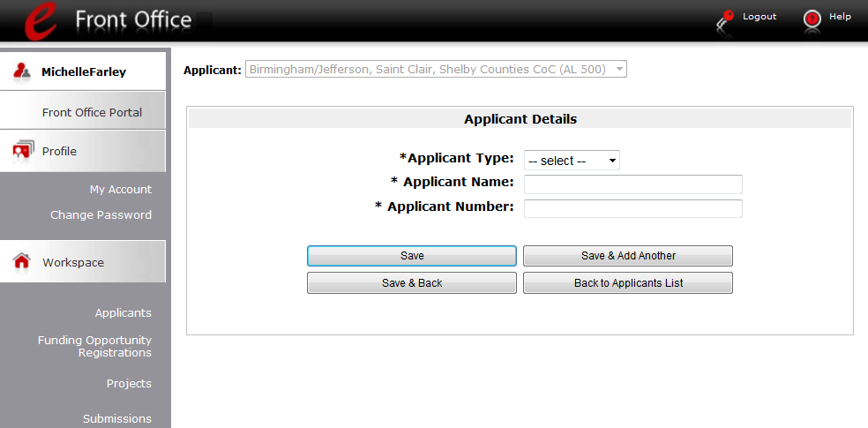Screen dimensions: 868x428
Task: Open the Submissions sidebar link
Action: tap(117, 418)
